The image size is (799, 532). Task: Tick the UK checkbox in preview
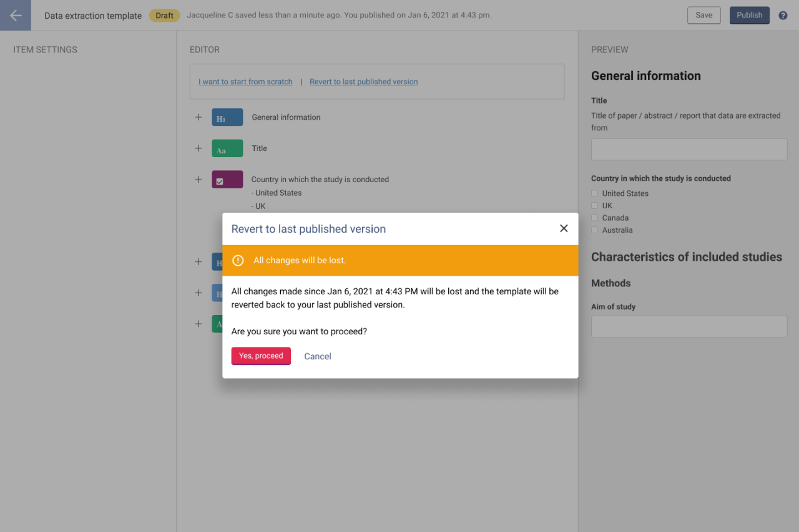pyautogui.click(x=595, y=206)
